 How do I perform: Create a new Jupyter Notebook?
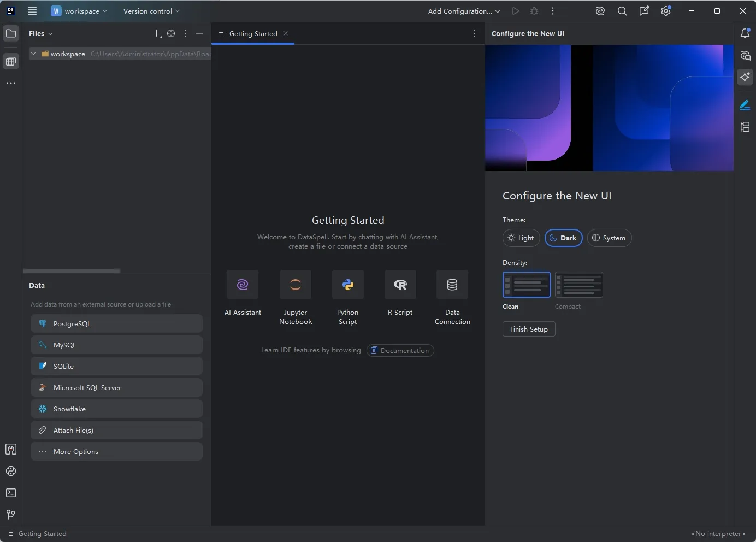(x=295, y=285)
